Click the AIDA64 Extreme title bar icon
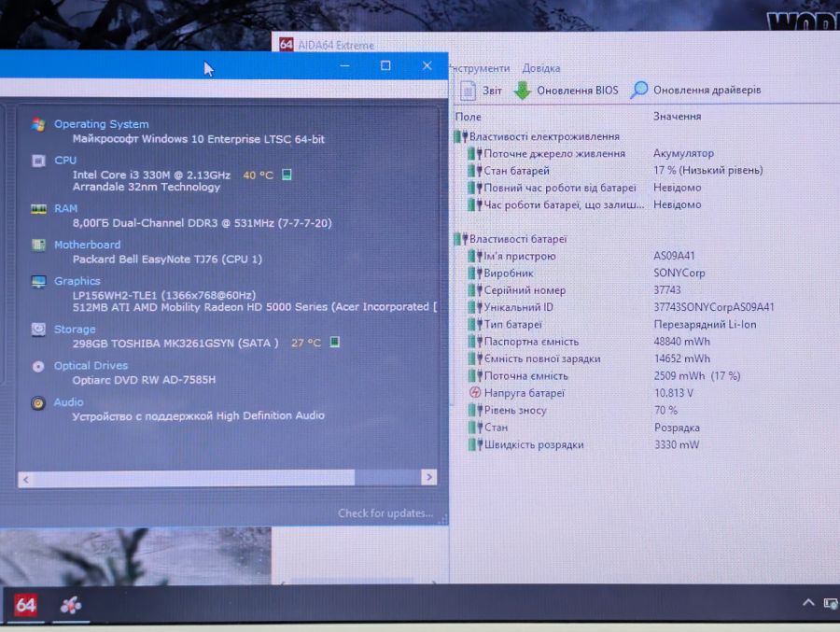The width and height of the screenshot is (840, 632). [287, 44]
